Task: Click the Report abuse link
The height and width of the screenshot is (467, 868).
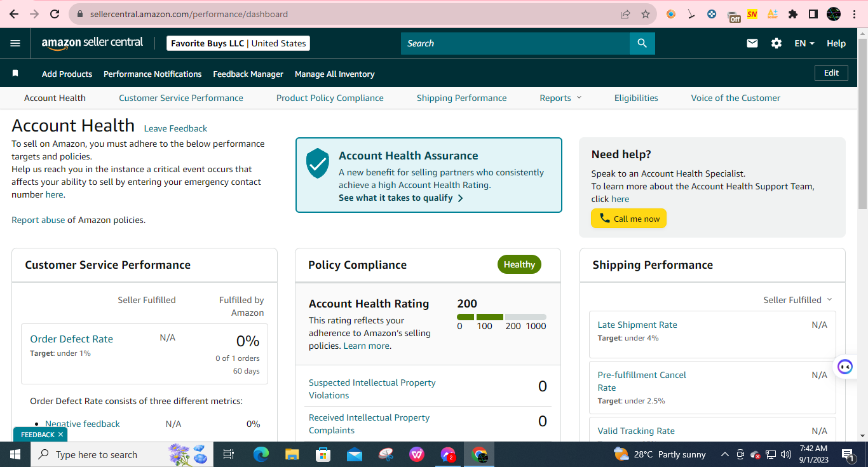Action: (38, 220)
